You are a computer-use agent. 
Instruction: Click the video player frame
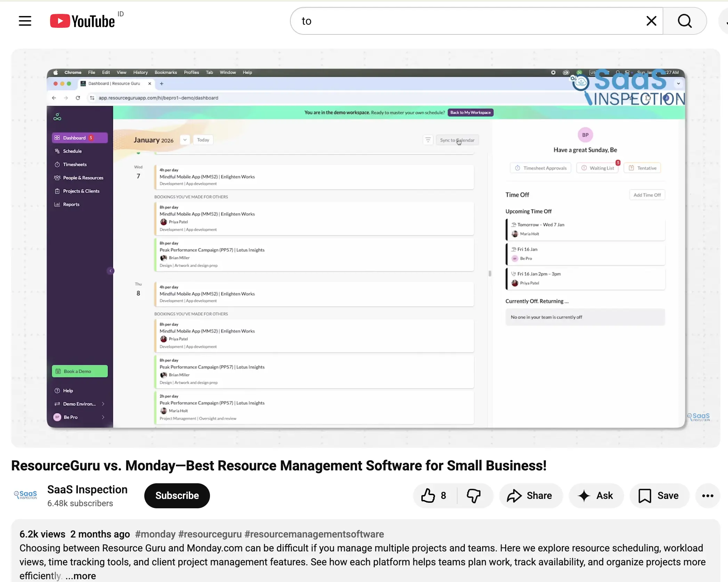(366, 248)
